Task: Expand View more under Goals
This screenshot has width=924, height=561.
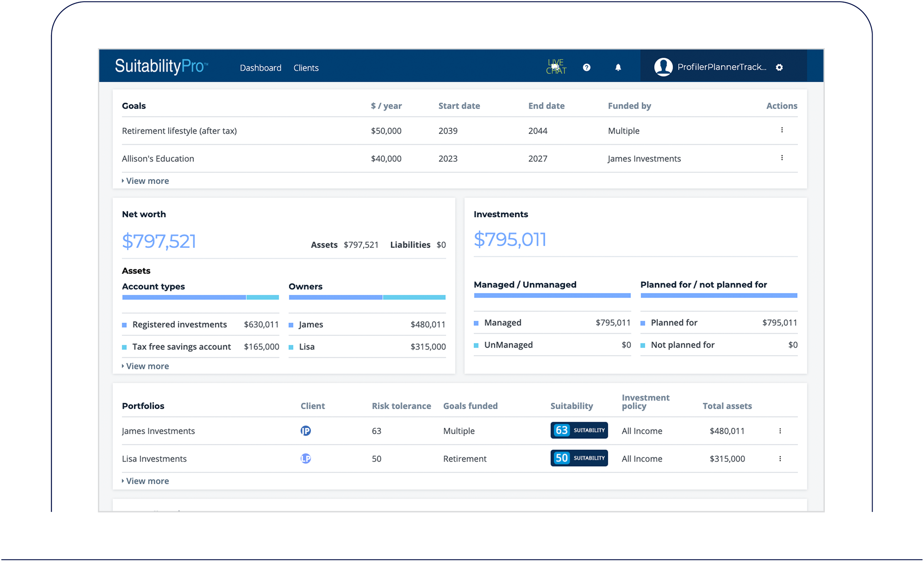Action: click(147, 181)
